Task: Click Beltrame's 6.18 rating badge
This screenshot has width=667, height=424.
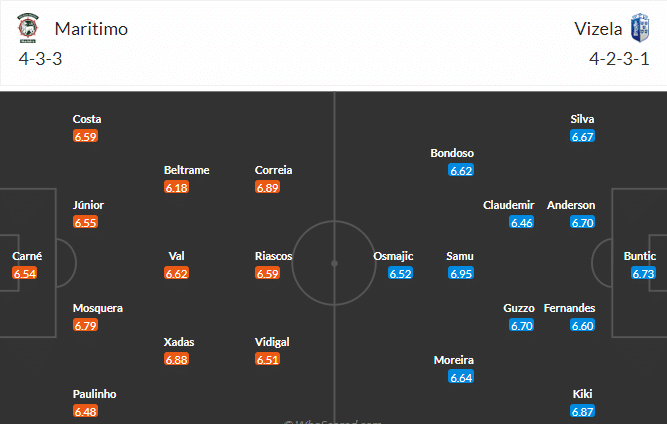Action: (177, 187)
